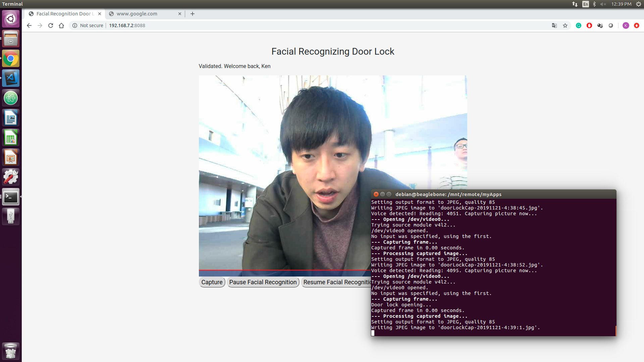Open the Chrome profile icon labeled K
This screenshot has height=362, width=644.
626,25
